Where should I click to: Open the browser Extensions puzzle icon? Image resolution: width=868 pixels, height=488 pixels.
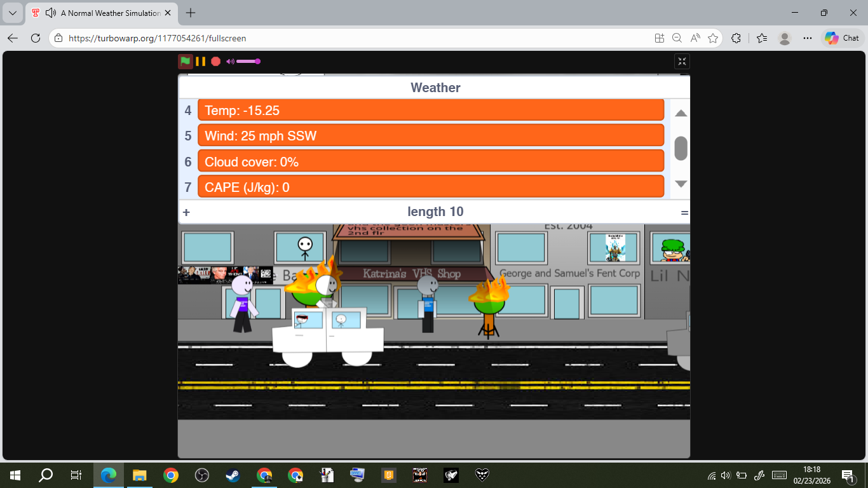[736, 38]
